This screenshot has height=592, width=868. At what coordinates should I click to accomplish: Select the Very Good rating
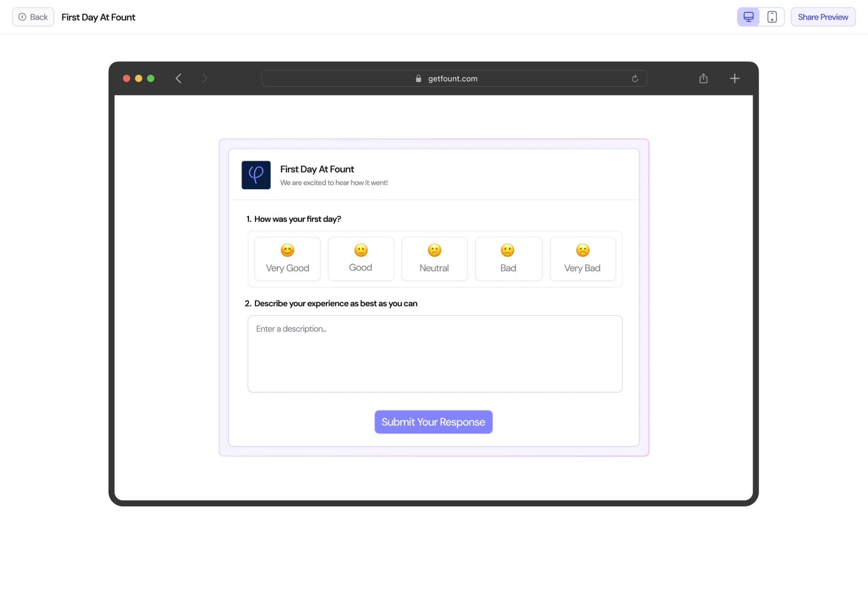(x=287, y=259)
